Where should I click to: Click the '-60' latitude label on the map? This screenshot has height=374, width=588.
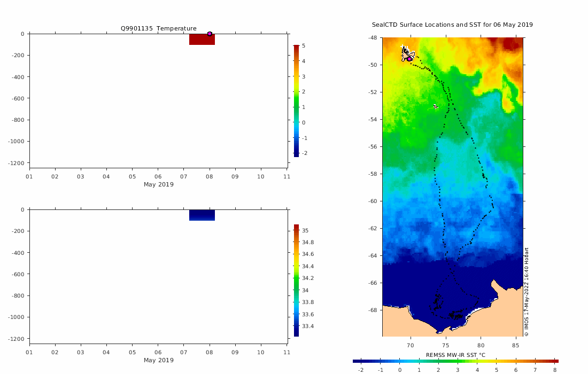[x=373, y=201]
